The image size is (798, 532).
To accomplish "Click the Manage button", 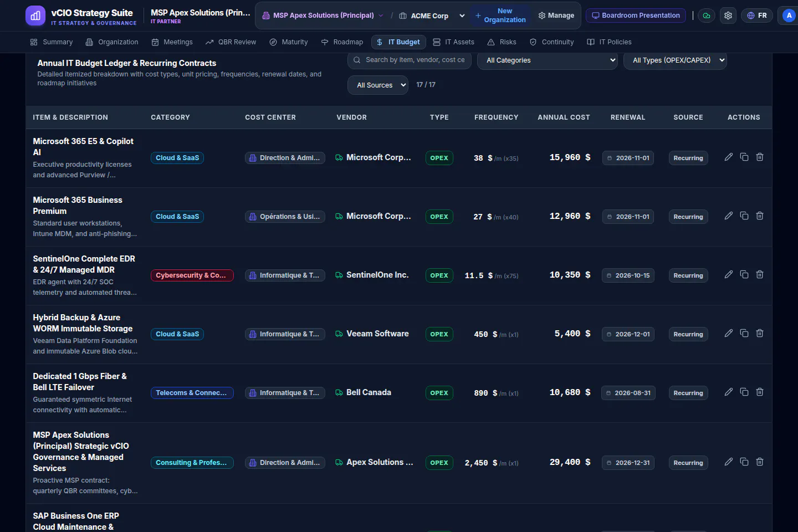I will [x=556, y=16].
